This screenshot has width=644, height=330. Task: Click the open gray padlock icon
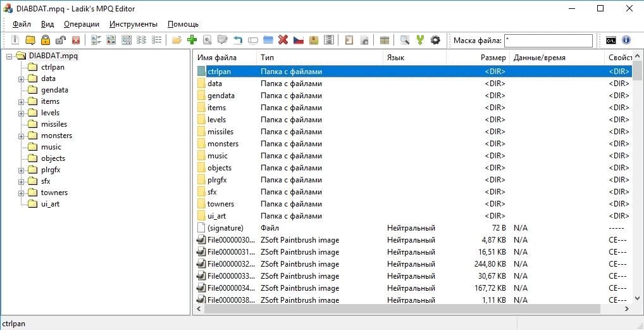(x=60, y=40)
